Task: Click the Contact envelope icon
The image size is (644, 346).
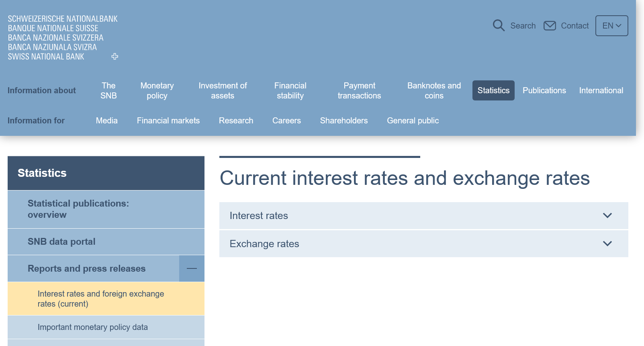Action: (x=550, y=26)
